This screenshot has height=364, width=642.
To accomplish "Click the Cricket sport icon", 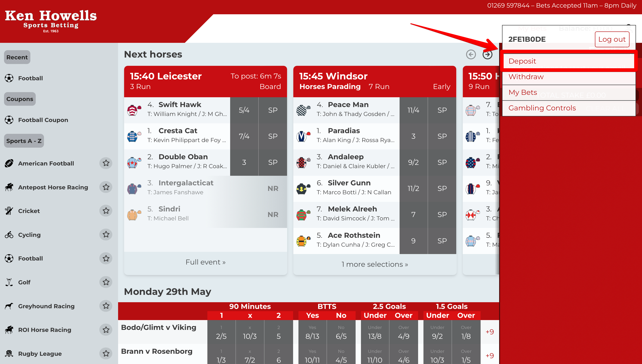I will [9, 211].
